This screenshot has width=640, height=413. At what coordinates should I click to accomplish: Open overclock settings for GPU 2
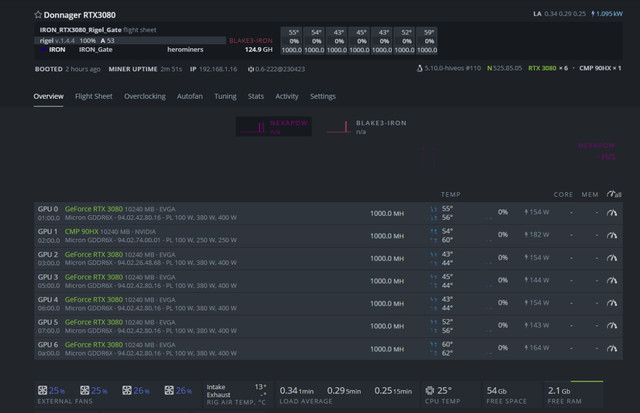(612, 258)
